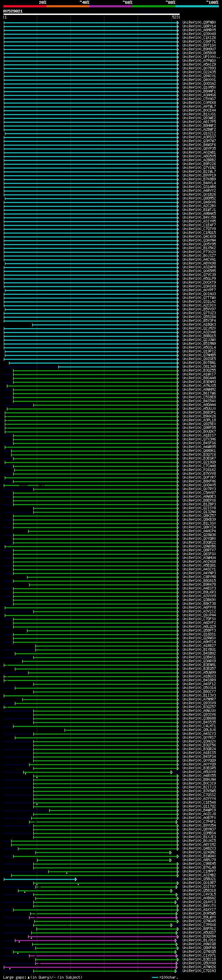Select hit label UniRef100_Q28W36
The width and height of the screenshot is (222, 980).
[x=199, y=535]
